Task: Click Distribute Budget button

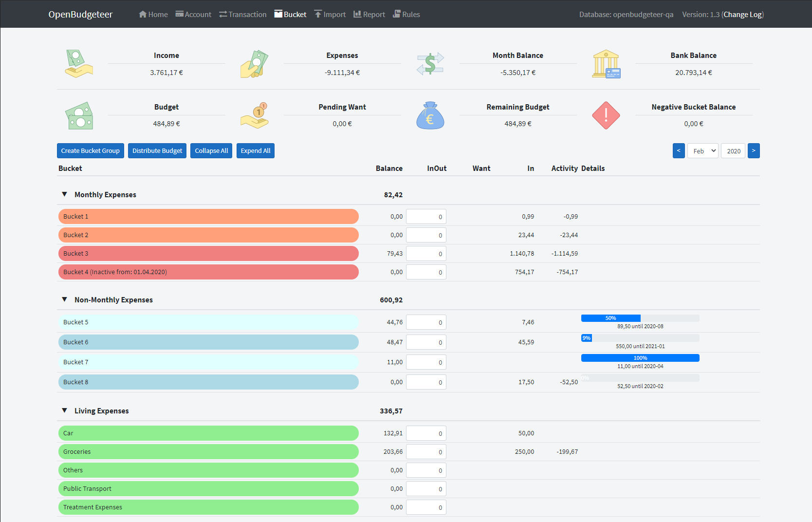Action: (x=157, y=151)
